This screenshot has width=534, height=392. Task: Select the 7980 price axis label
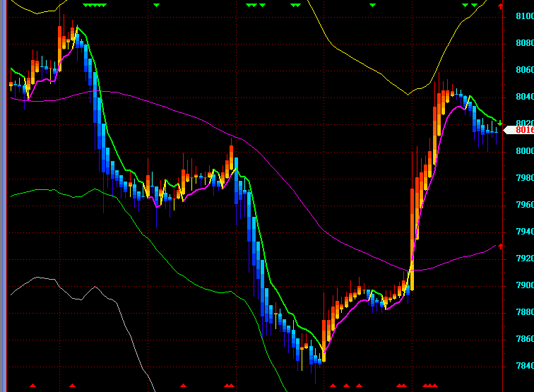coord(525,178)
